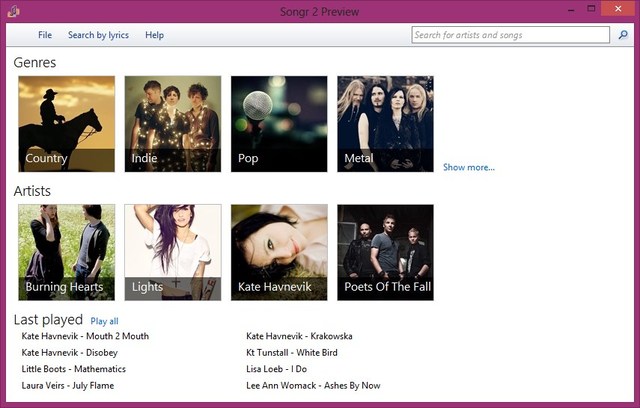Open the Indie genre tile

coord(172,124)
